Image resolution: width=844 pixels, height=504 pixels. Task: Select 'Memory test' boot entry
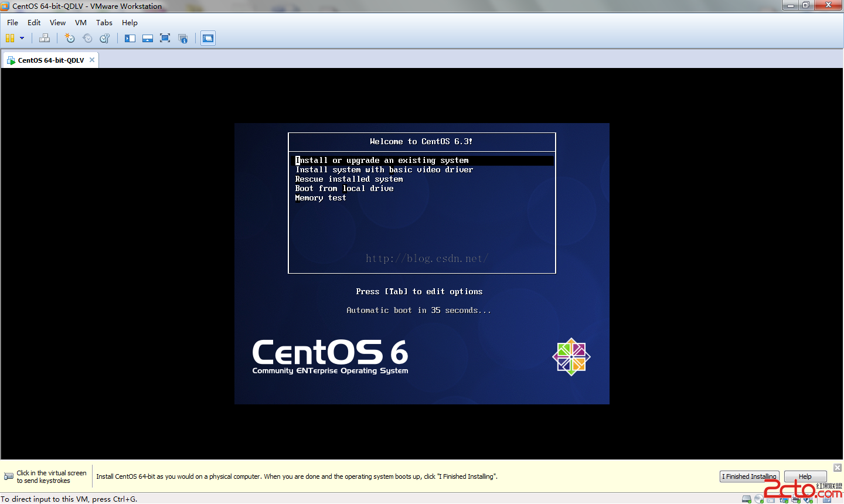tap(321, 198)
